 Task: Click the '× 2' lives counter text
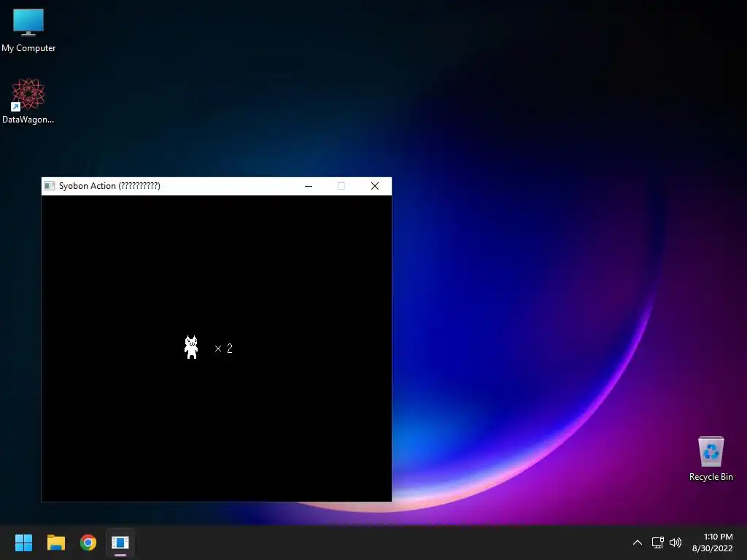click(223, 349)
